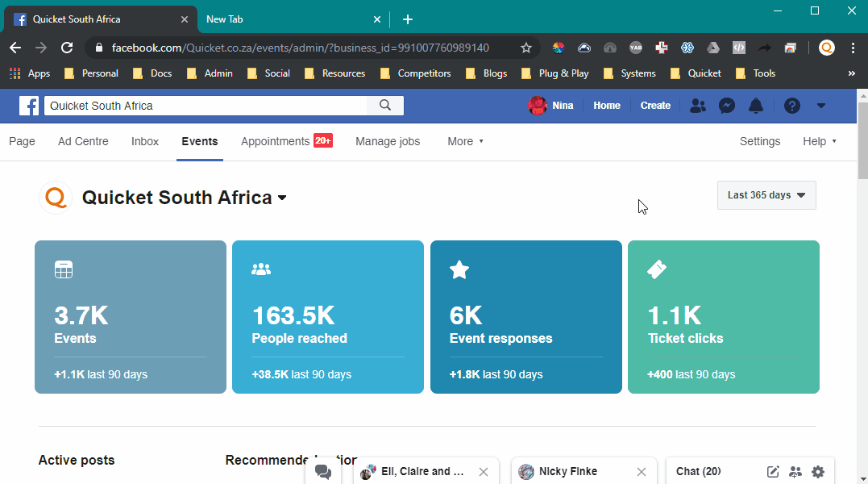The height and width of the screenshot is (484, 868).
Task: Open the Ad Centre tab
Action: coord(83,141)
